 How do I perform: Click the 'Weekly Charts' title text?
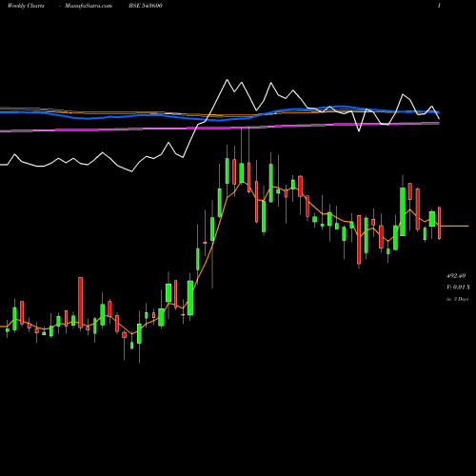(x=26, y=6)
